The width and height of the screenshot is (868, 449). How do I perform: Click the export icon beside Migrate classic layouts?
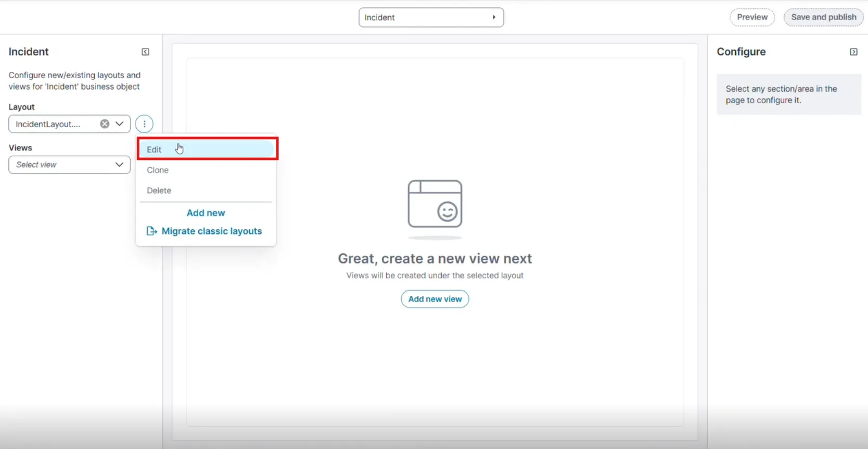[151, 231]
